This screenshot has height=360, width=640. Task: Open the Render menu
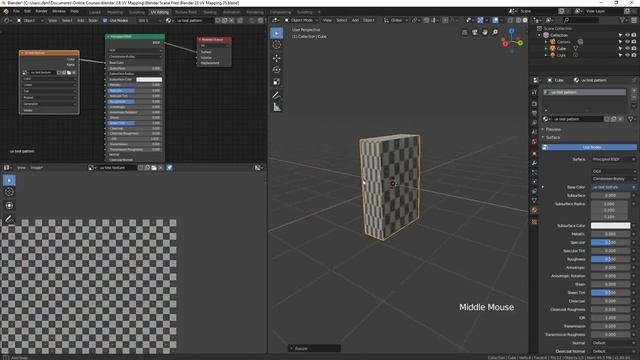[41, 11]
